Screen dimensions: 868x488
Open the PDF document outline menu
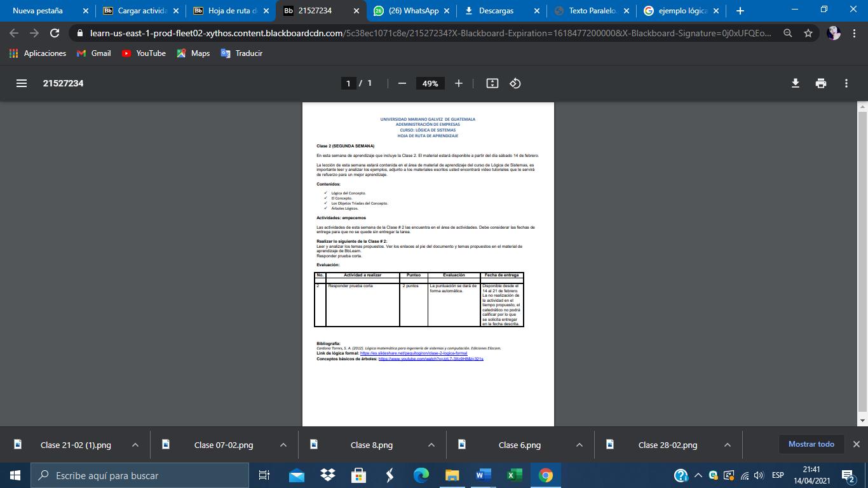[x=21, y=83]
